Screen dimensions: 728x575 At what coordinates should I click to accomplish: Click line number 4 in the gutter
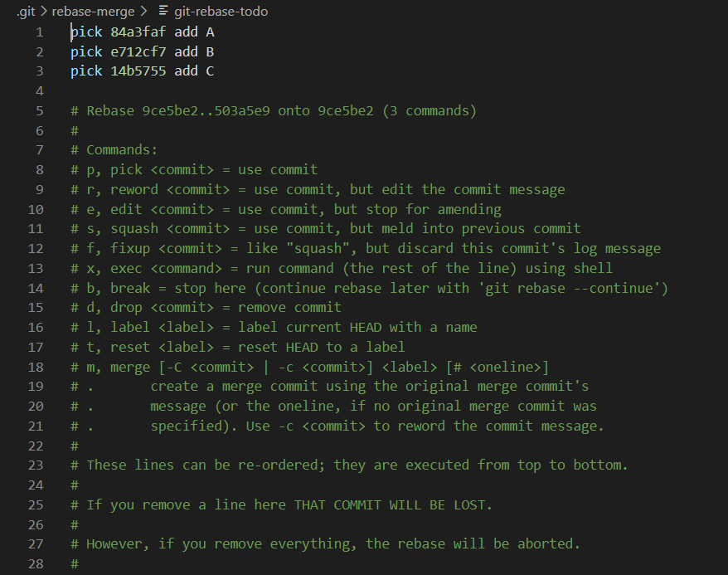tap(40, 91)
